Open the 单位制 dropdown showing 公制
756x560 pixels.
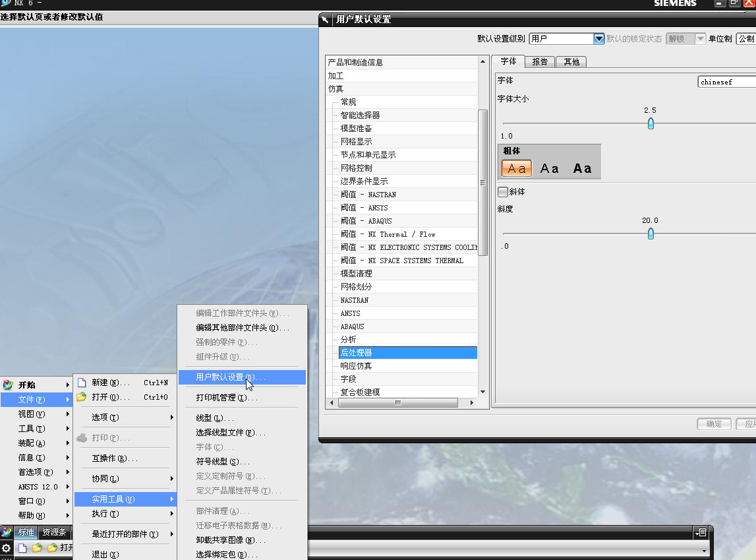tap(746, 39)
